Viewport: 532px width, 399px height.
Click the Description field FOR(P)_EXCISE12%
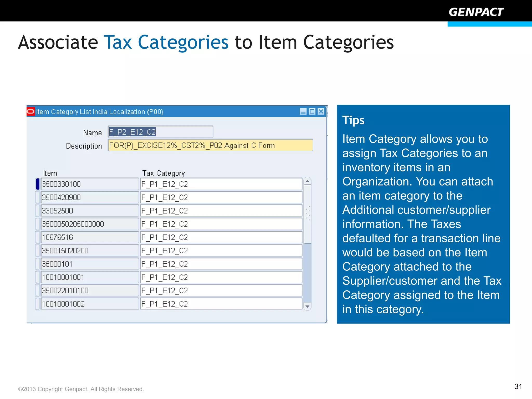pyautogui.click(x=210, y=145)
